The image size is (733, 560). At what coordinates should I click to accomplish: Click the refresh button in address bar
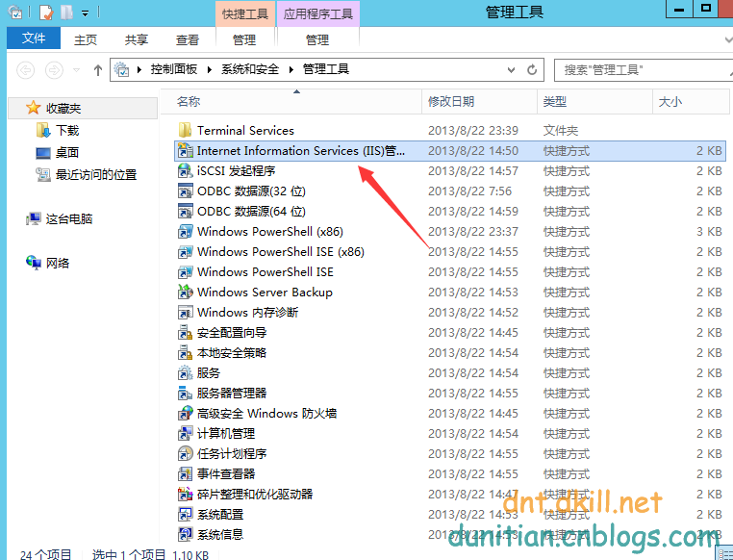coord(532,69)
